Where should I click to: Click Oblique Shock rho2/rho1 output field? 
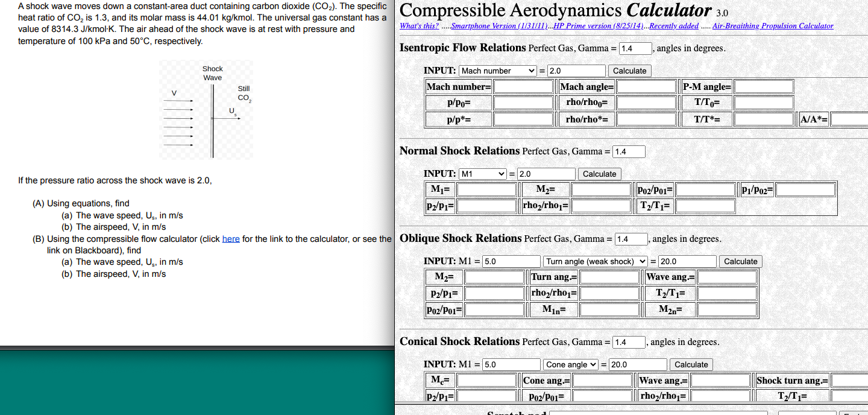click(x=609, y=294)
